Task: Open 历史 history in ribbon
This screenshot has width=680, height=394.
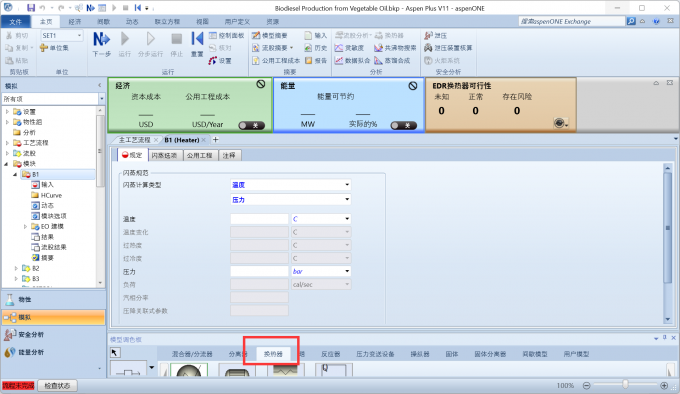Action: pos(316,48)
